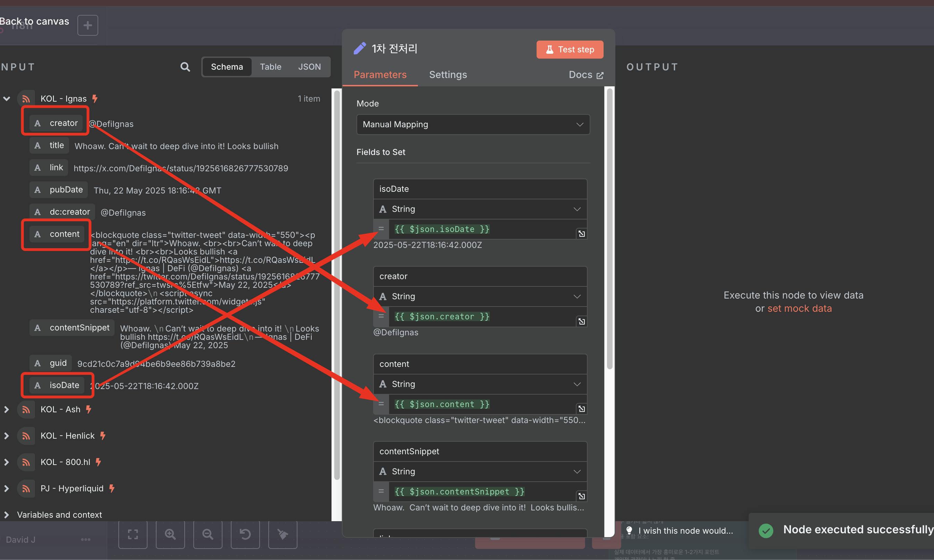Open the String type dropdown under isoDate
934x560 pixels.
480,209
